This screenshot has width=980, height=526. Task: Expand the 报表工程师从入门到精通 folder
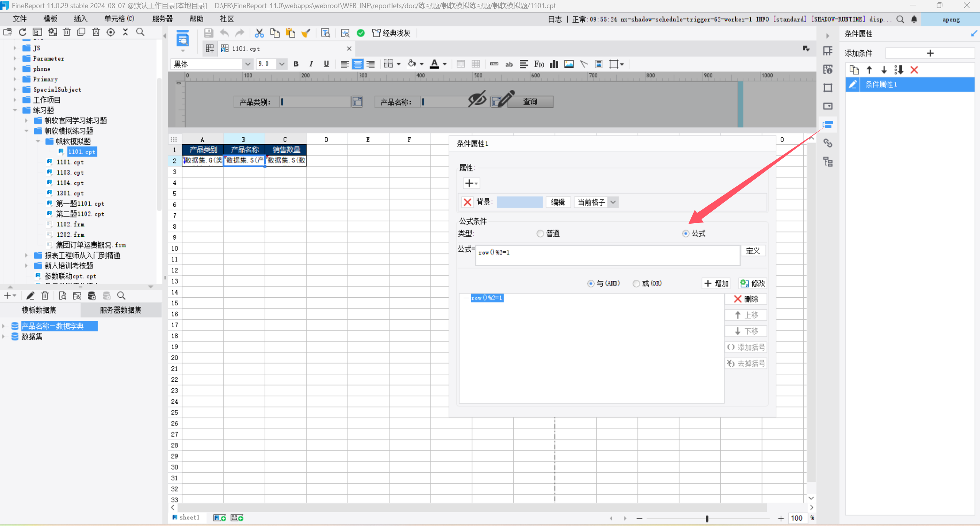pyautogui.click(x=26, y=255)
